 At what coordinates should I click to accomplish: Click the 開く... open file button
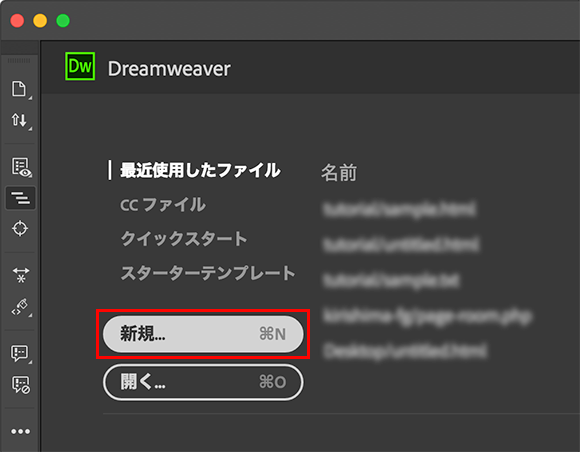tap(203, 382)
